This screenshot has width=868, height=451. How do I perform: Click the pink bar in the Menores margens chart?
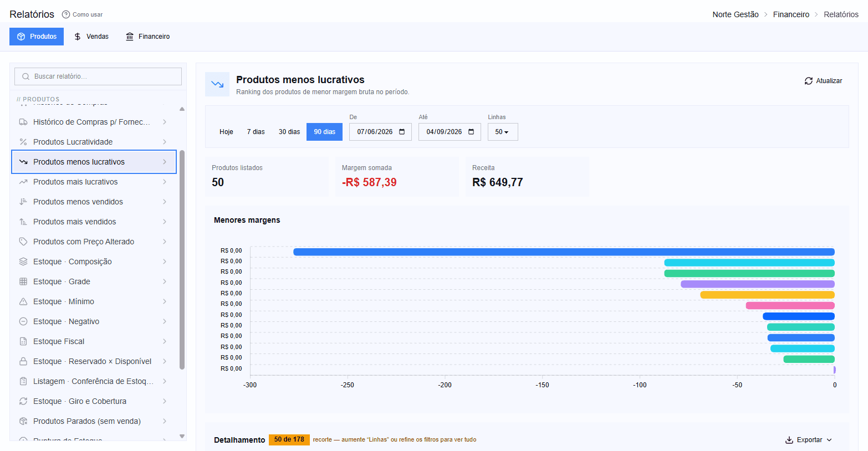[x=790, y=306]
